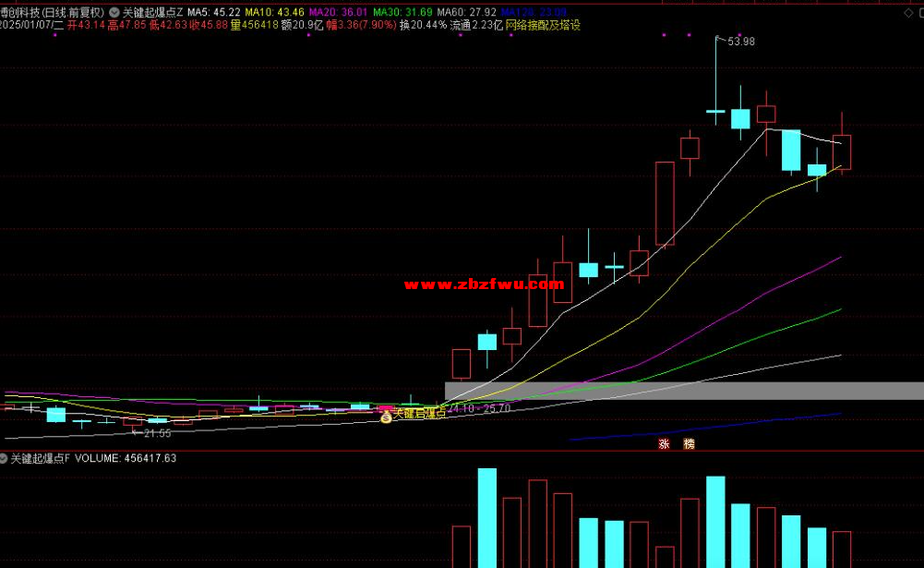
Task: Click the blue MA128 legend value
Action: 534,12
